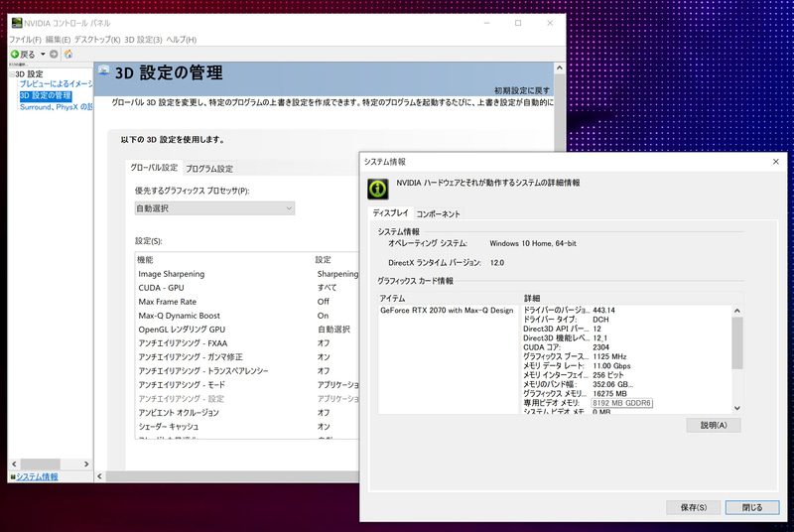794x532 pixels.
Task: Switch to ディスプレイ tab in システム情報
Action: click(x=390, y=213)
